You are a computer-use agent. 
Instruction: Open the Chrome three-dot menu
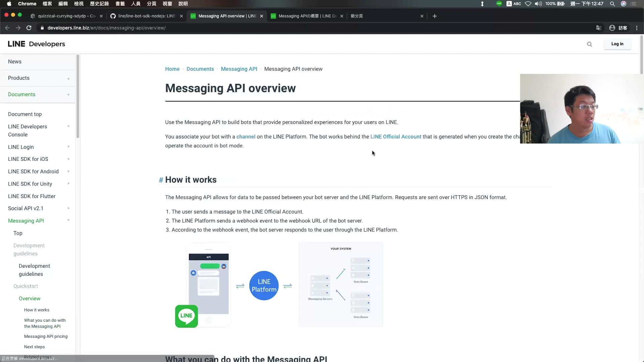[x=636, y=28]
